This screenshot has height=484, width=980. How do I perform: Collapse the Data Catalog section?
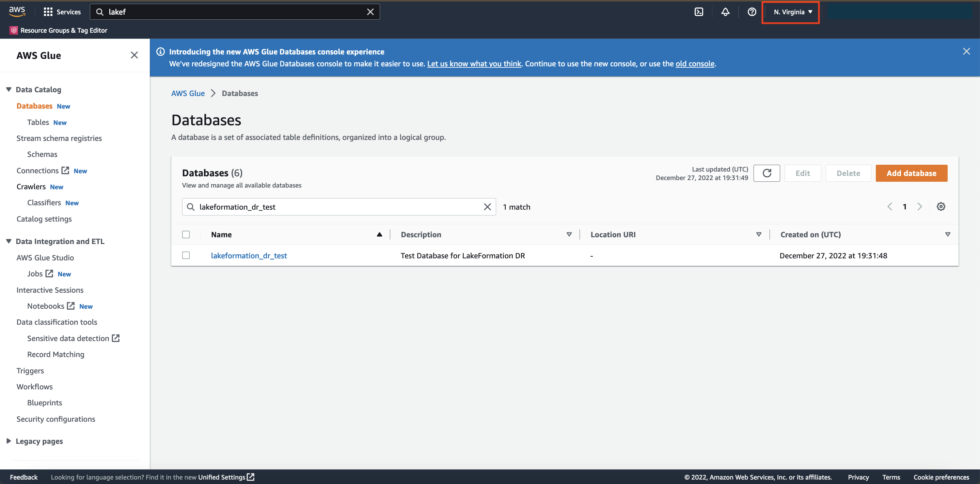[x=9, y=90]
